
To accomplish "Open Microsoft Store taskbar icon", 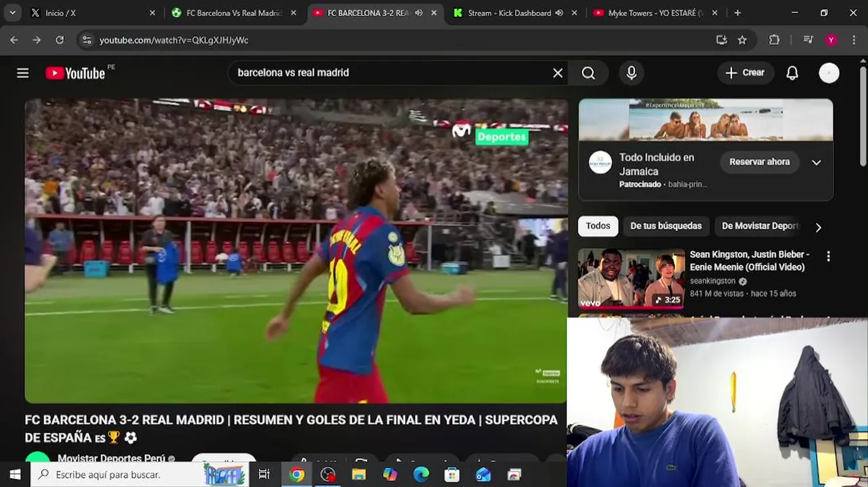I will point(452,475).
